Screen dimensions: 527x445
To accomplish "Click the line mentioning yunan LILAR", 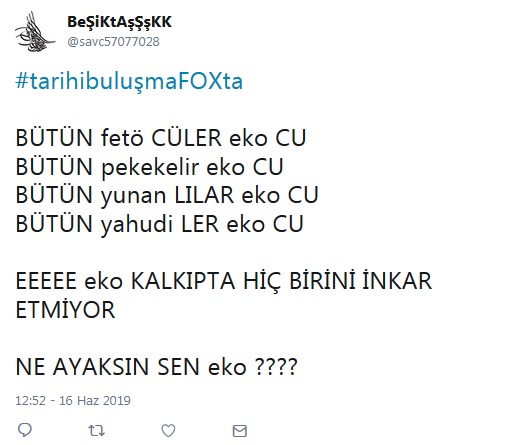I will click(167, 195).
